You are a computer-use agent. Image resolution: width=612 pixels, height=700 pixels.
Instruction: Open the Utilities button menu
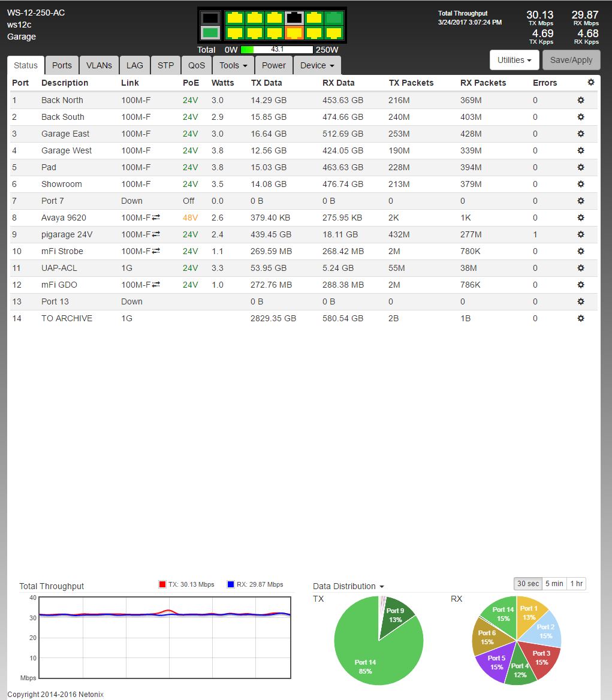tap(514, 60)
